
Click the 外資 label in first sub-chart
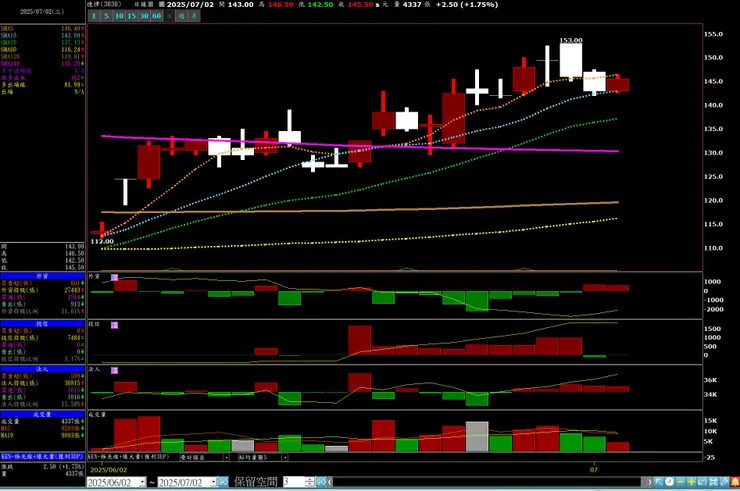pos(94,276)
